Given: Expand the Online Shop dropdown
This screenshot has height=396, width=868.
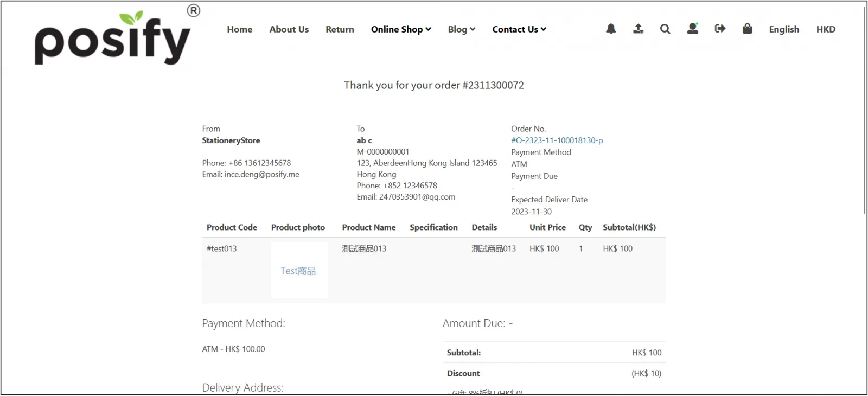Looking at the screenshot, I should point(401,29).
